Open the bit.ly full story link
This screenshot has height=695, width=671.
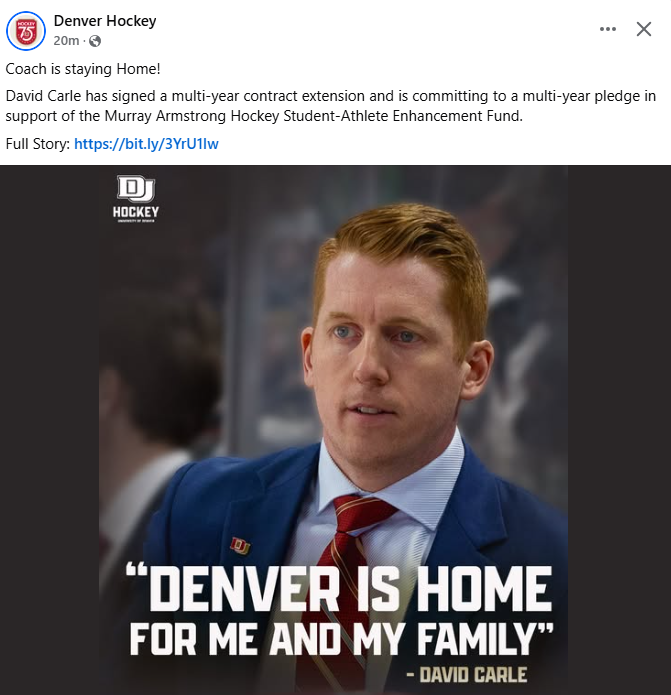pos(146,144)
